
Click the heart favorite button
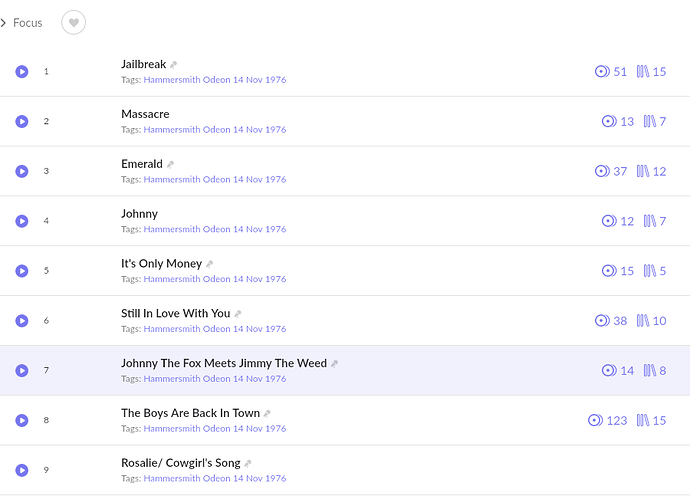pos(73,22)
